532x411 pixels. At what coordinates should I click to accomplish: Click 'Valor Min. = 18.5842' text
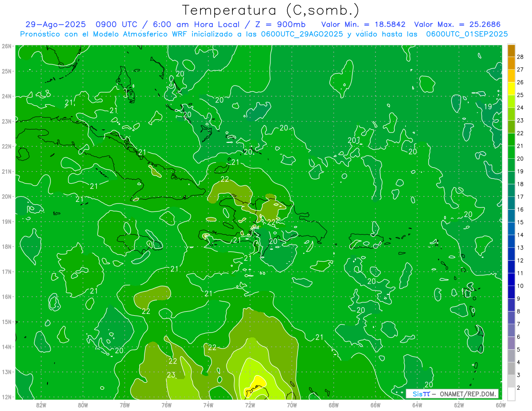pos(363,24)
